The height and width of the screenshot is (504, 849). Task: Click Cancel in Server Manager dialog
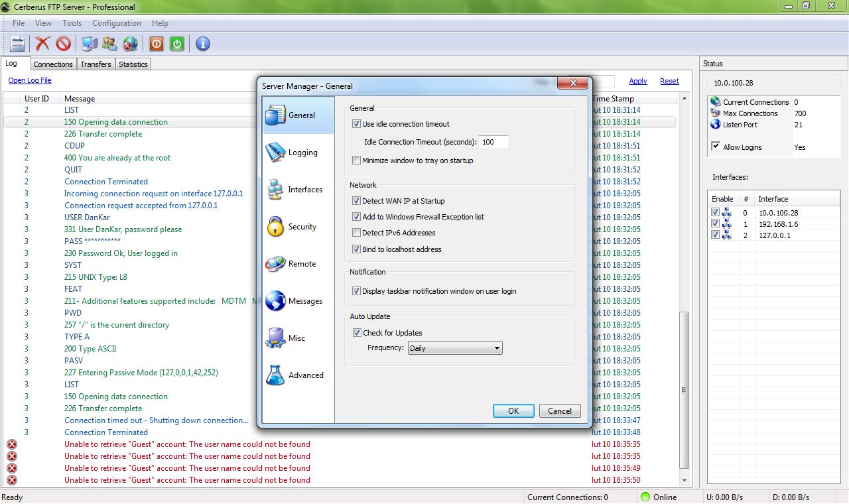pos(560,410)
